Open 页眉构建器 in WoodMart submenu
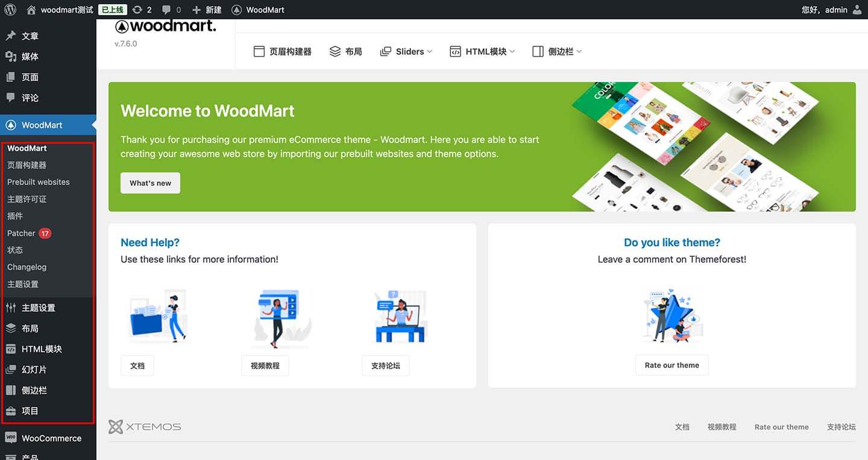The width and height of the screenshot is (868, 460). (x=27, y=165)
